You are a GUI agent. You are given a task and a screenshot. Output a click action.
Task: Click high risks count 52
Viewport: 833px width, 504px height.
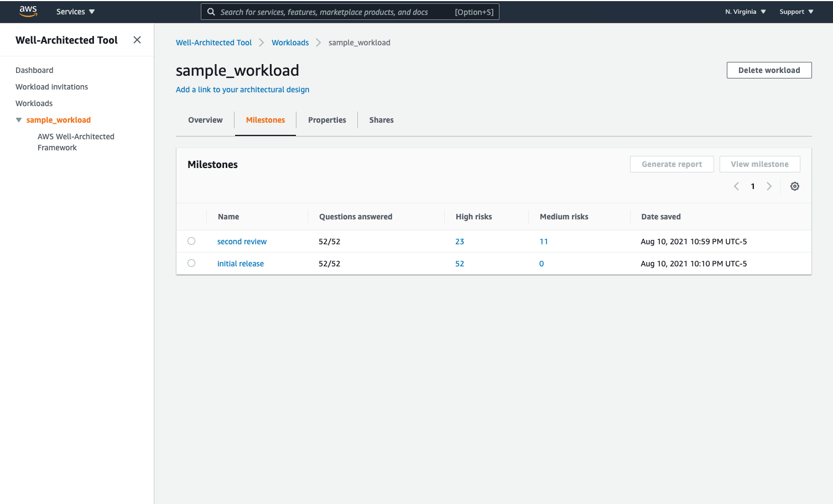click(x=460, y=264)
